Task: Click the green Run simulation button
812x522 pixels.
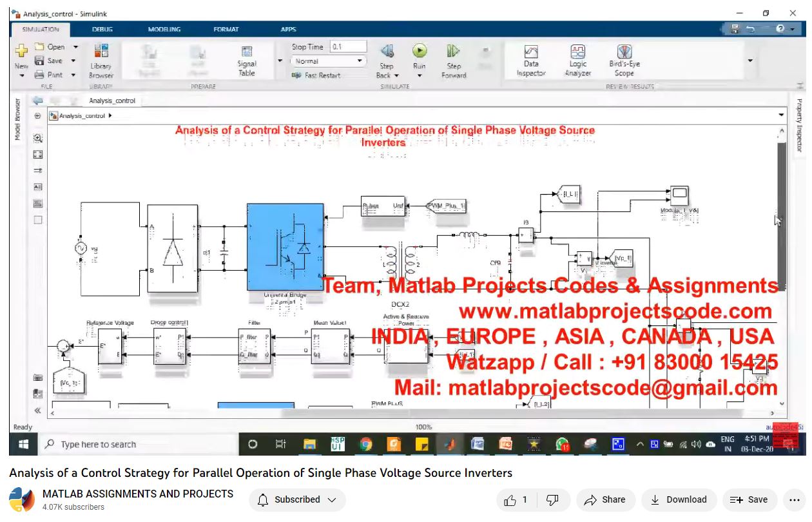Action: click(420, 51)
